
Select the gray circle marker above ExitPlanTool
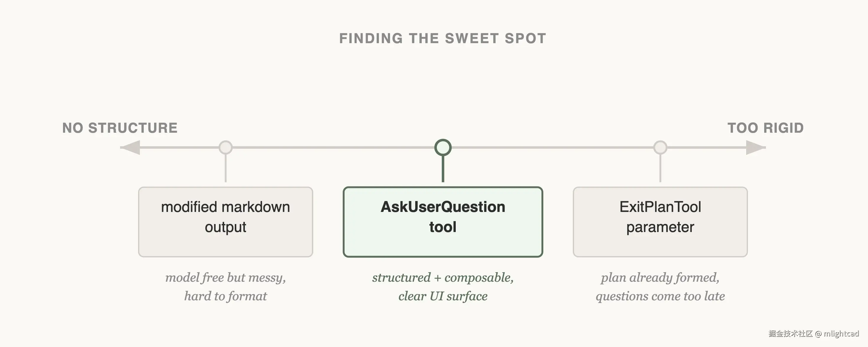pyautogui.click(x=660, y=147)
